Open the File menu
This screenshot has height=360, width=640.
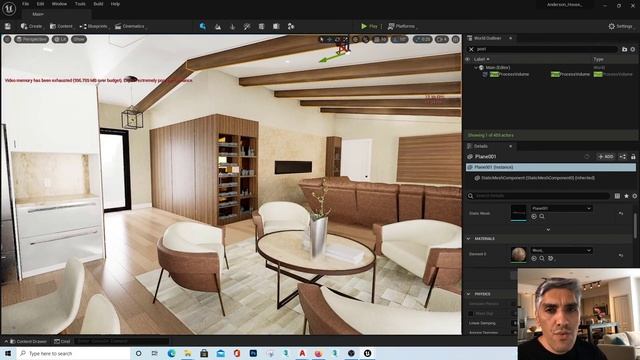coord(25,4)
